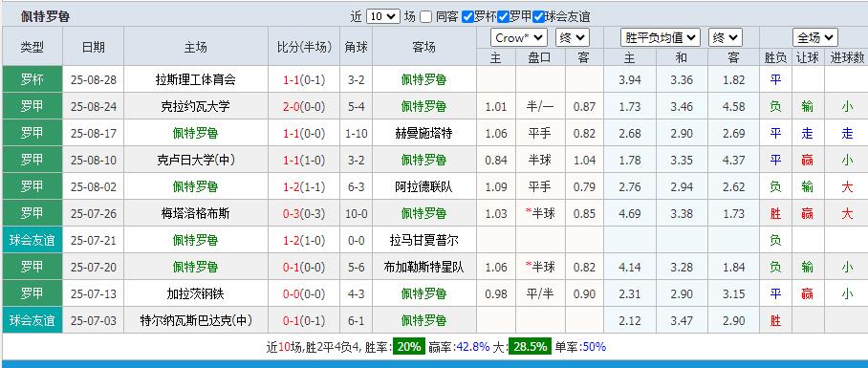This screenshot has height=368, width=868.
Task: Click the away odds value 4.58
Action: pos(733,106)
